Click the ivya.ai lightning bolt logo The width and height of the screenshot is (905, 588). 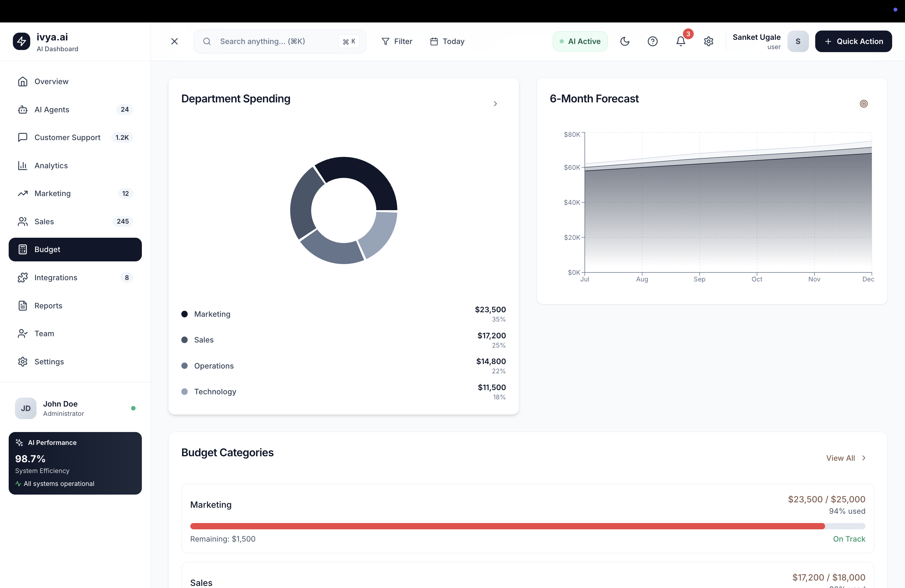pyautogui.click(x=21, y=41)
